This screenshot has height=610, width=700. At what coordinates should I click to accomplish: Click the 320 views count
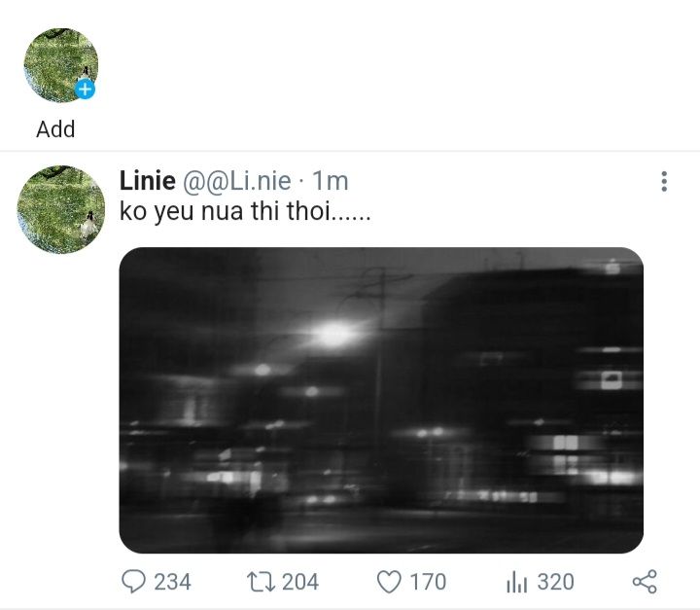click(x=556, y=582)
